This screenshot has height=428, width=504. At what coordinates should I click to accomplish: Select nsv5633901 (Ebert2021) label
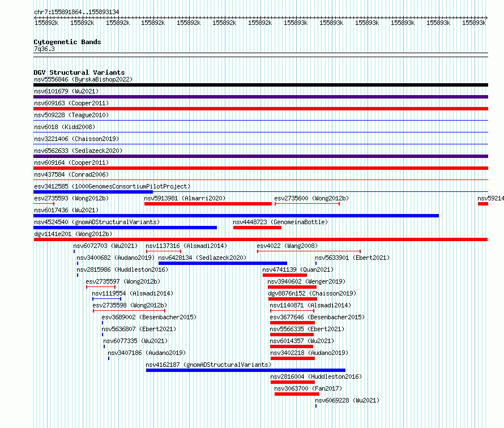pos(352,258)
